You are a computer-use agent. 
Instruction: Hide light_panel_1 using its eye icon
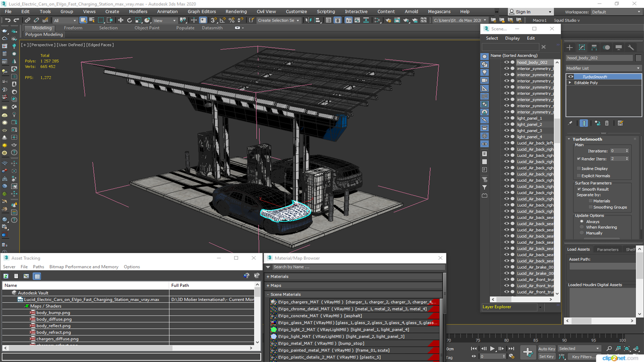point(506,118)
